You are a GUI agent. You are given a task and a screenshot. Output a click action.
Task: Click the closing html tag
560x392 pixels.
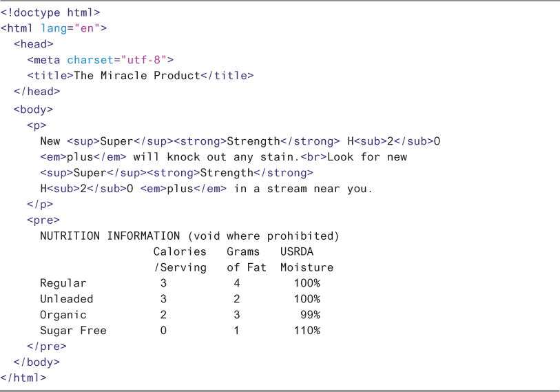[x=23, y=378]
